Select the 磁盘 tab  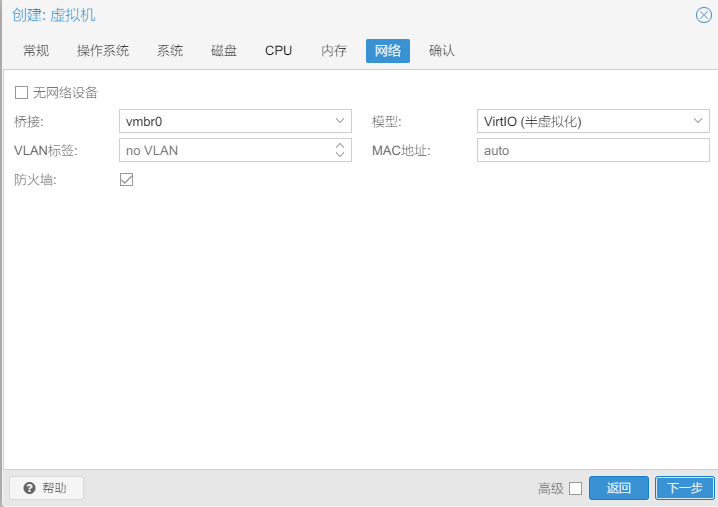click(x=224, y=51)
